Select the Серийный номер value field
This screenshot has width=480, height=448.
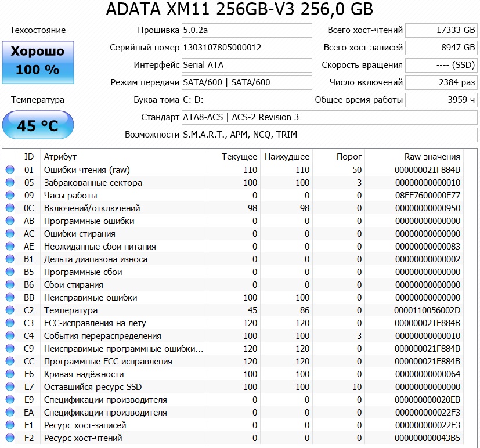(x=247, y=48)
